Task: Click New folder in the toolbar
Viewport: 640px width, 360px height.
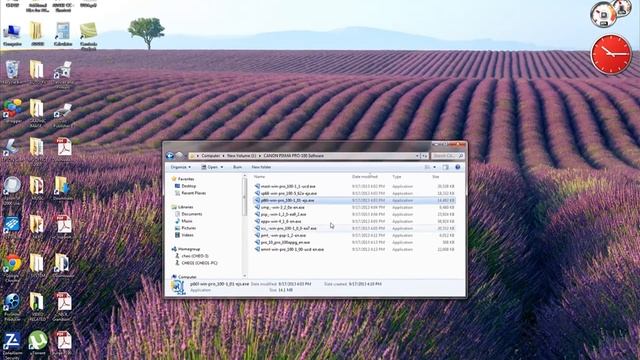Action: point(261,167)
